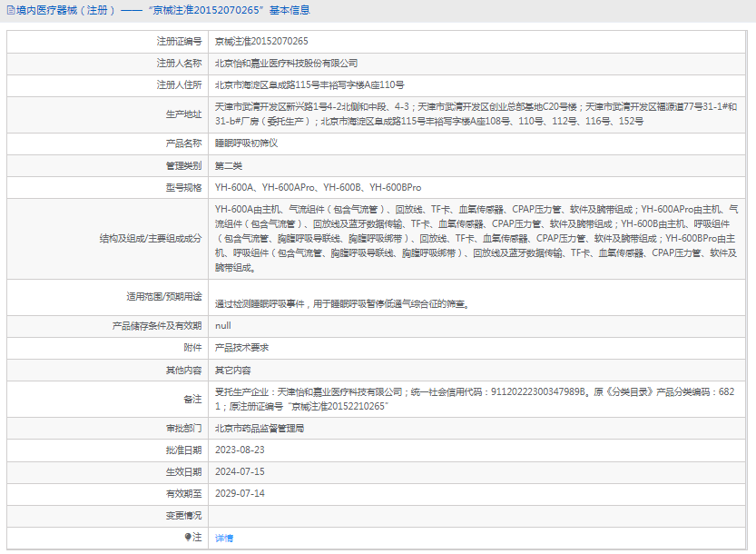The height and width of the screenshot is (554, 756).
Task: Click the 生产地址 label
Action: 183,114
